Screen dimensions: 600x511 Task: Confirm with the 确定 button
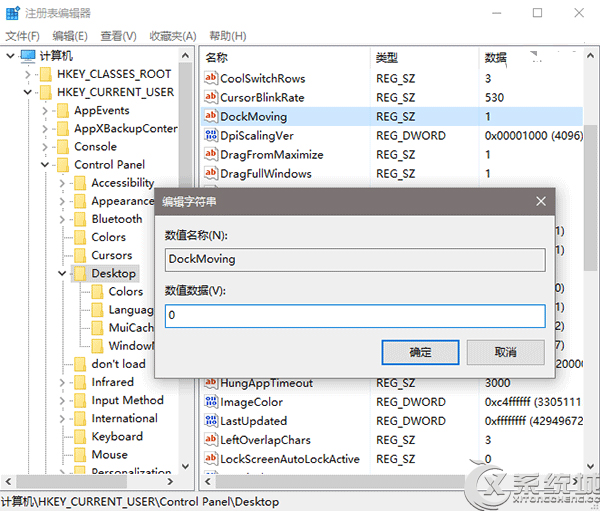pos(420,352)
